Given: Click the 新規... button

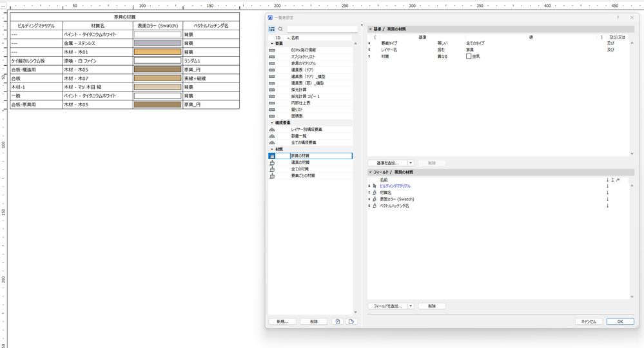Looking at the screenshot, I should 283,322.
